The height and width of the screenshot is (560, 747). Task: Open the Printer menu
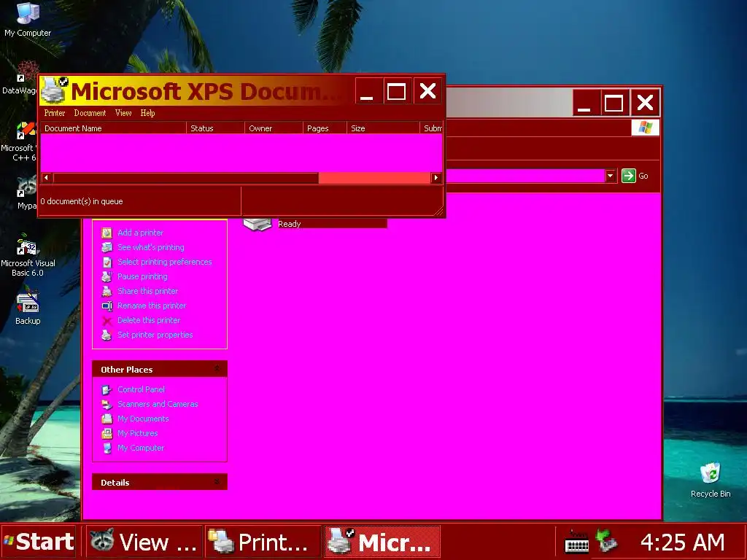click(54, 113)
